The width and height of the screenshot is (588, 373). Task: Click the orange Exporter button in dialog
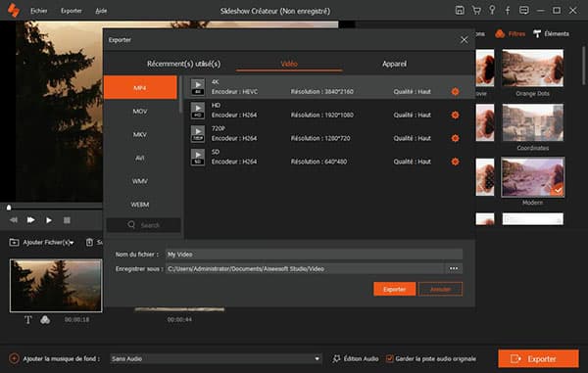pos(395,289)
